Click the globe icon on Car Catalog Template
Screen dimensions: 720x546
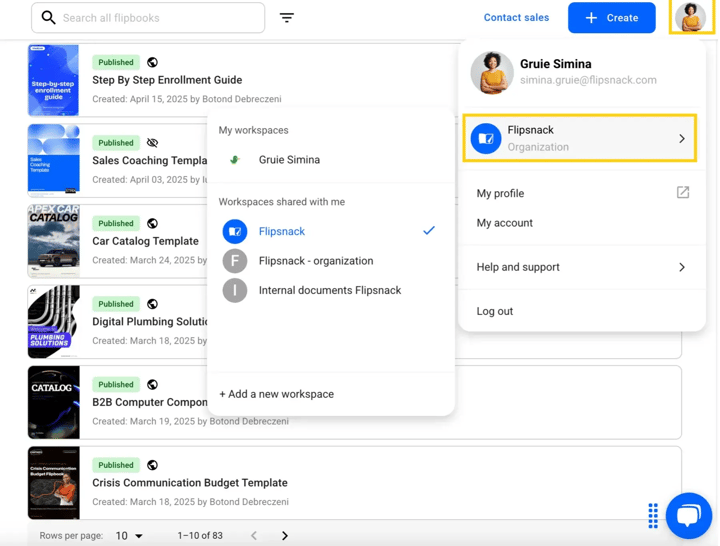(x=152, y=223)
